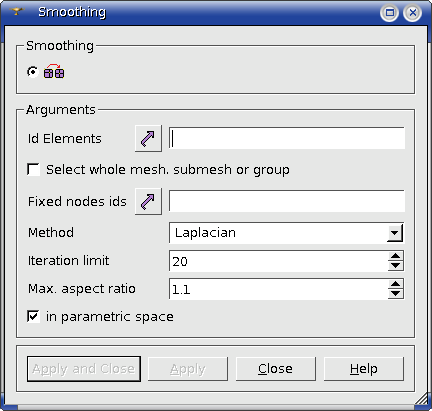This screenshot has height=411, width=432.
Task: Enable Select whole mesh, submesh or group
Action: tap(33, 169)
